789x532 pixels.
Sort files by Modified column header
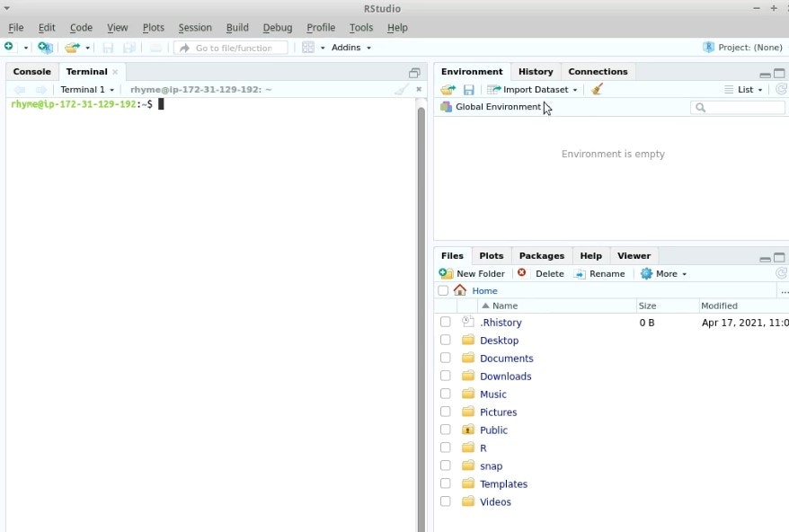(744, 306)
